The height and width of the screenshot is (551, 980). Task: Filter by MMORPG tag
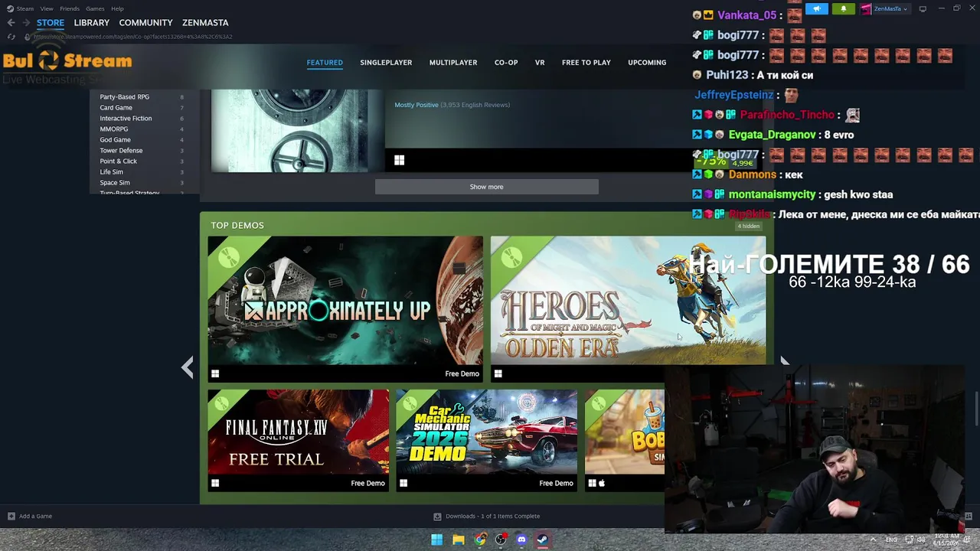114,129
